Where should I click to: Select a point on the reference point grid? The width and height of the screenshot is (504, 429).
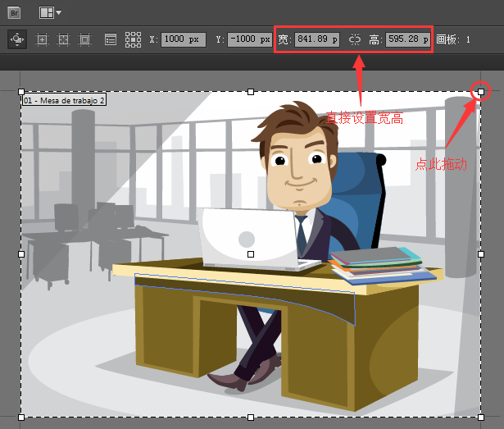[x=133, y=39]
